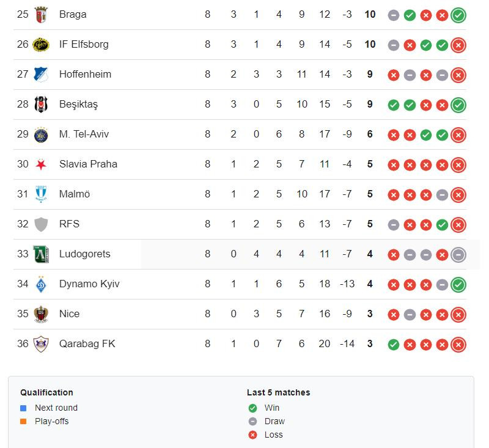Click the Qarabag FK club crest
This screenshot has width=489, height=448.
(x=41, y=344)
